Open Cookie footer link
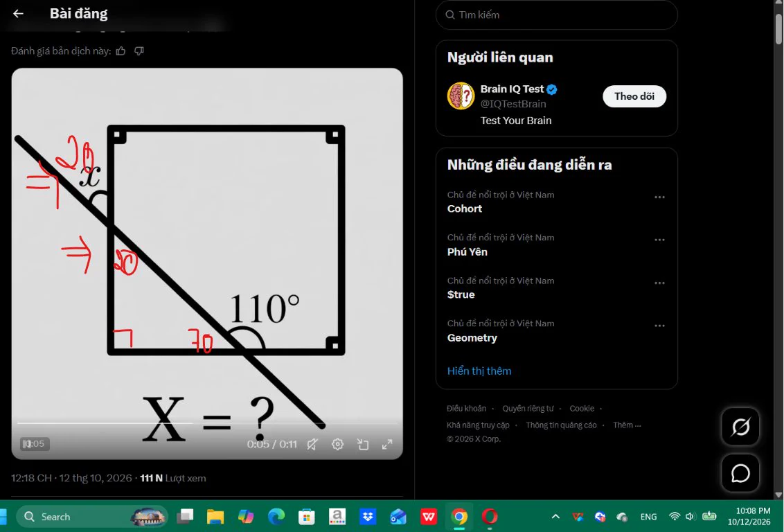 point(582,409)
